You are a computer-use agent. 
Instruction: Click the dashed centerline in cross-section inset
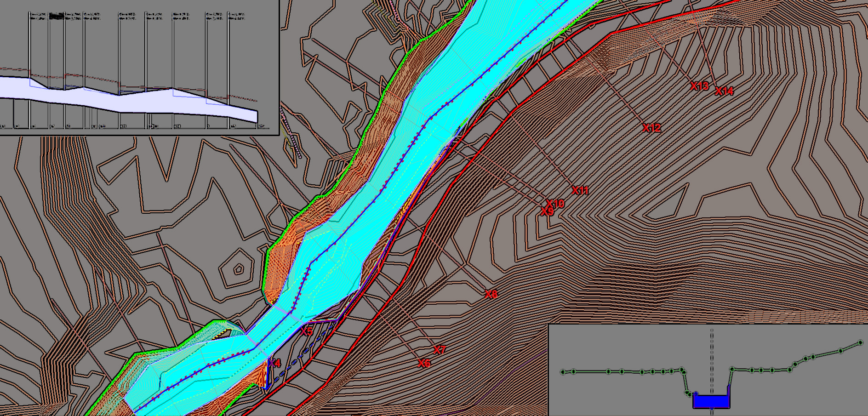(x=712, y=370)
